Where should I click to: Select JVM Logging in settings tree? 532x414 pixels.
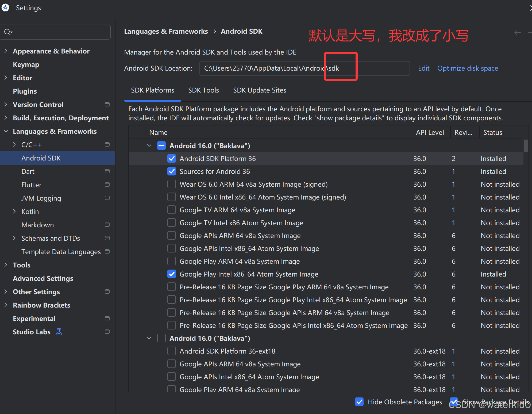pyautogui.click(x=41, y=198)
